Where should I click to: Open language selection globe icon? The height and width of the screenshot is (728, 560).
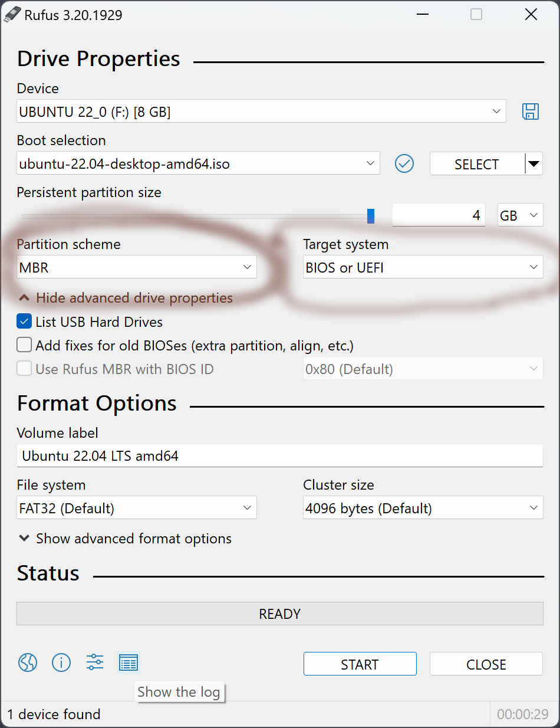click(x=28, y=663)
